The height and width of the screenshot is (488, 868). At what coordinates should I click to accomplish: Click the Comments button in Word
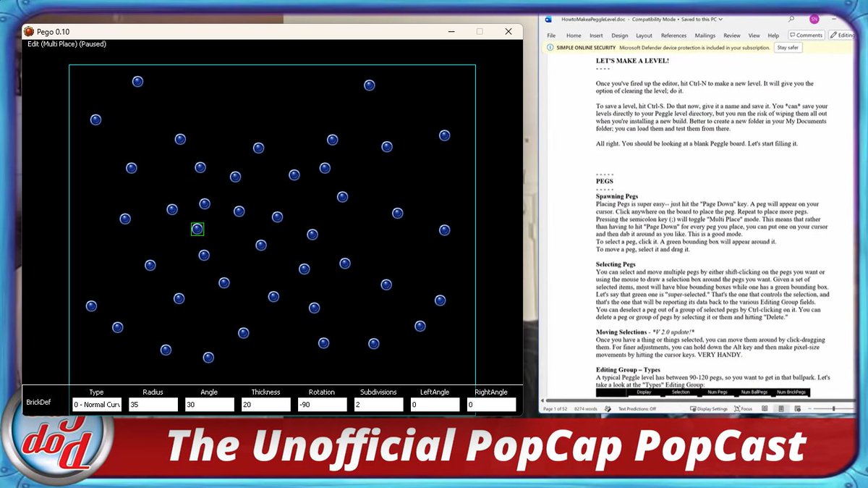tap(807, 35)
